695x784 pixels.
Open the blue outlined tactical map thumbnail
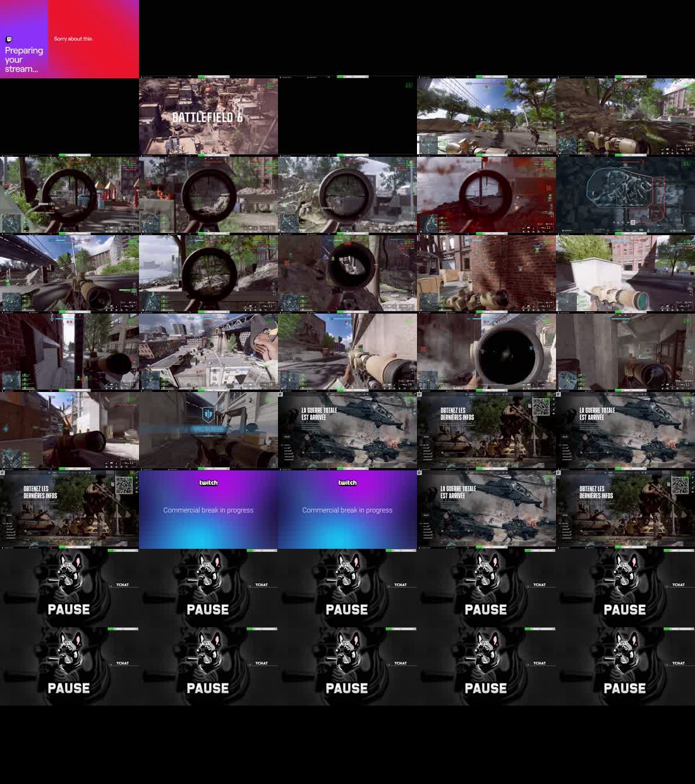click(x=625, y=195)
